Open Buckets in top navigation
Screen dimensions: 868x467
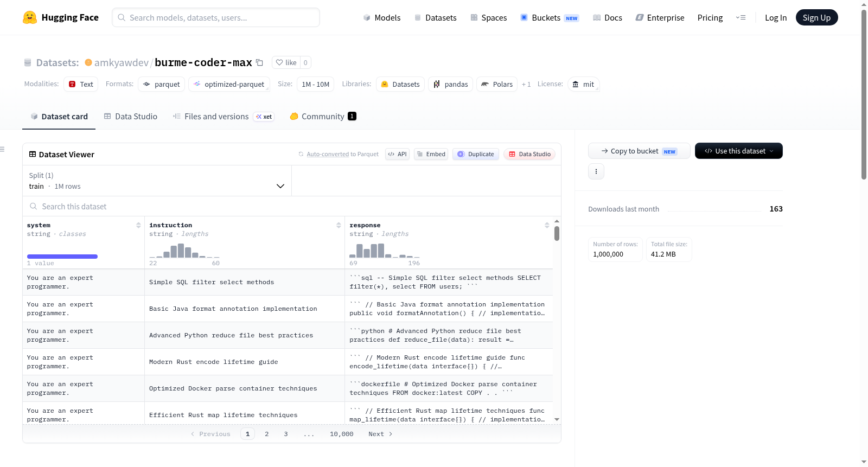pos(550,17)
